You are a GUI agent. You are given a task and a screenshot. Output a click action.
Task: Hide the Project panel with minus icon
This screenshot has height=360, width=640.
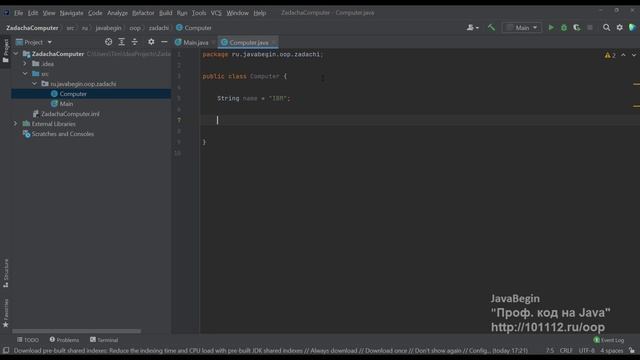click(x=164, y=42)
